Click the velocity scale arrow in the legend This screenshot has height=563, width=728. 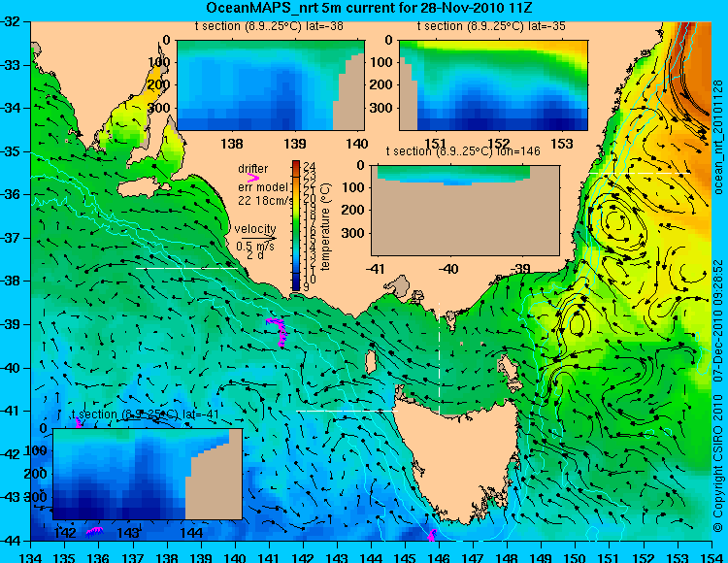pyautogui.click(x=258, y=238)
